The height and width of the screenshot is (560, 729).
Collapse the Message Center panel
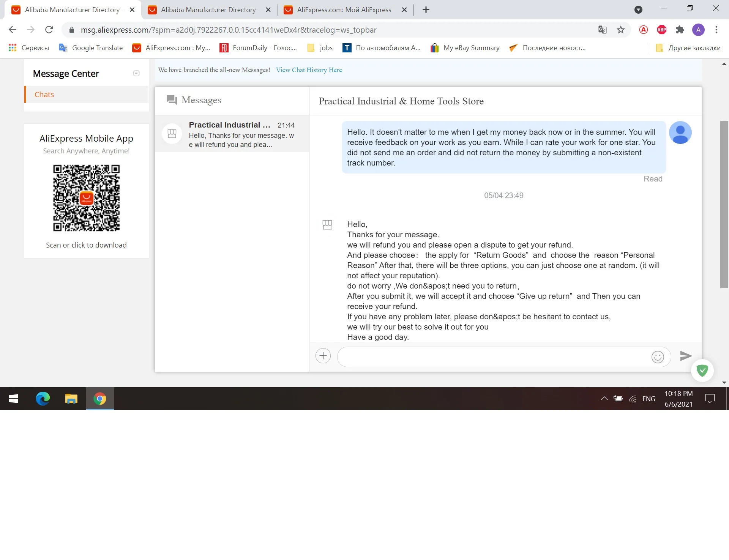click(136, 73)
